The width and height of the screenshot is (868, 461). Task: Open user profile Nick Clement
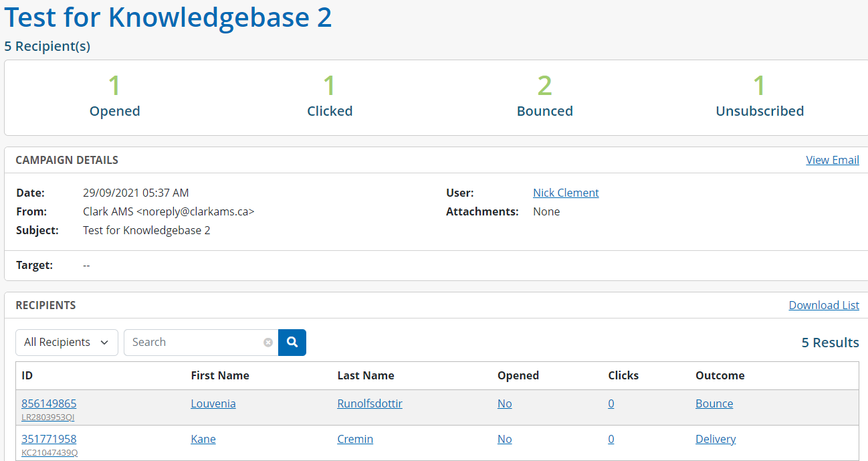pyautogui.click(x=566, y=193)
